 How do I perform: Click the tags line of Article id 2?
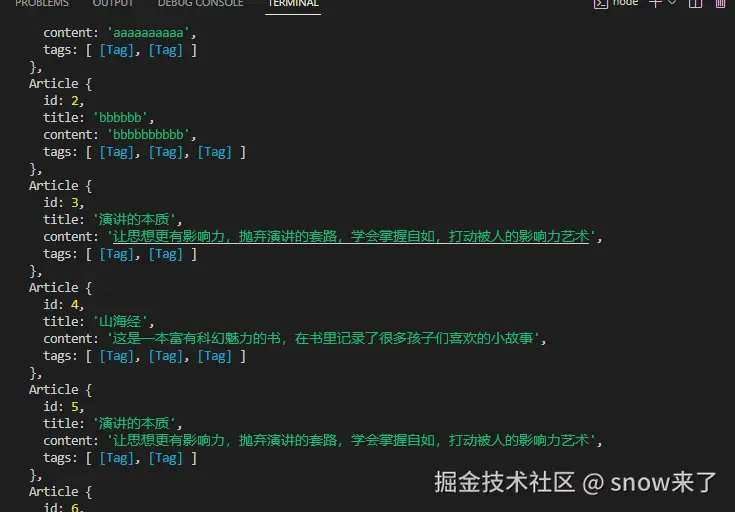(x=144, y=152)
